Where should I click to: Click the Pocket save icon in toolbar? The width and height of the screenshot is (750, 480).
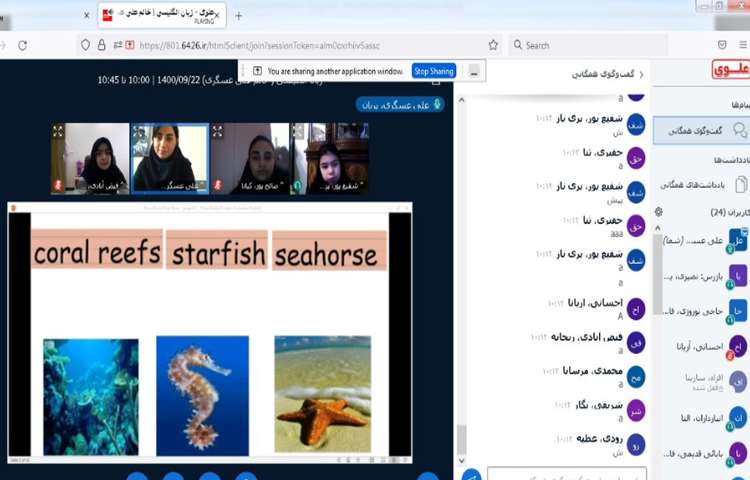(x=723, y=45)
